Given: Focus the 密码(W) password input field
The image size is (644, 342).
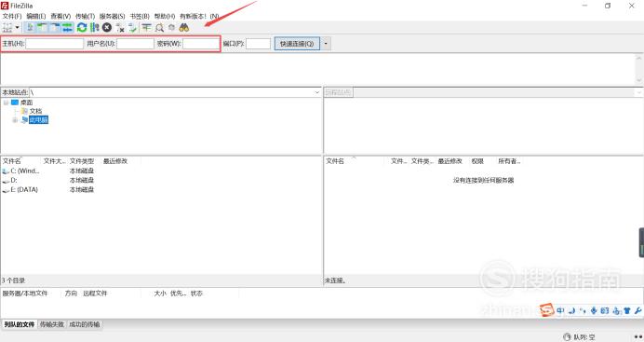Looking at the screenshot, I should pyautogui.click(x=201, y=44).
